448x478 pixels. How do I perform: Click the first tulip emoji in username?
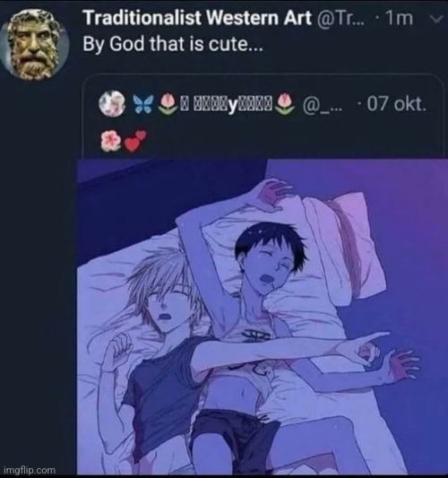coord(168,104)
